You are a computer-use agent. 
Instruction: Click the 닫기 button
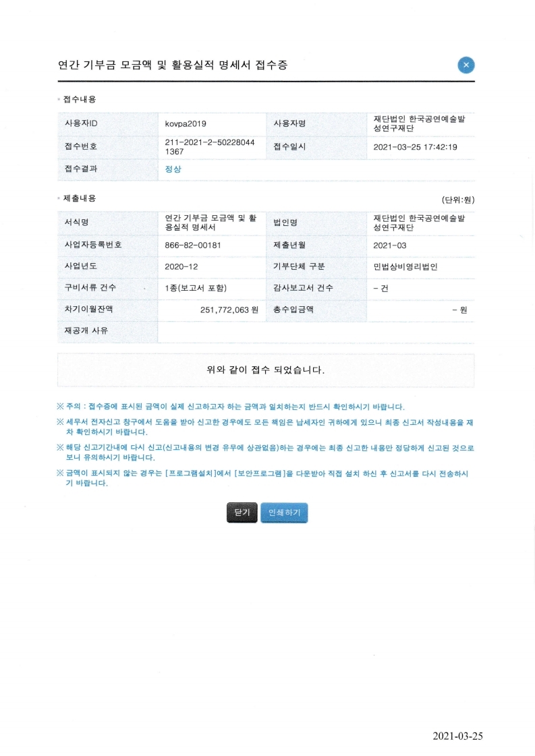[x=242, y=513]
